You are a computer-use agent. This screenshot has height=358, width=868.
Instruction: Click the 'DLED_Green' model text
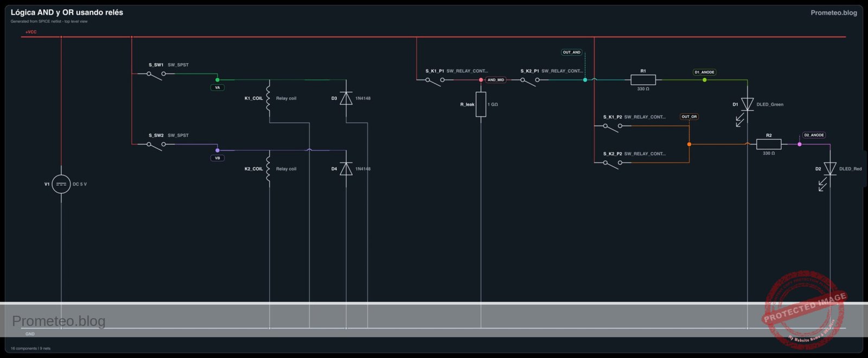click(x=770, y=104)
